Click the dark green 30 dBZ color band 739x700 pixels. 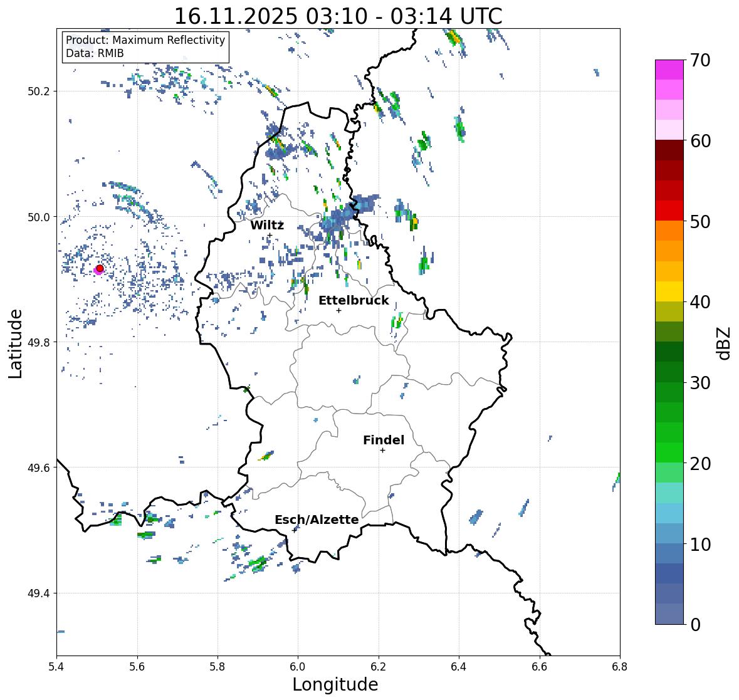[x=669, y=372]
